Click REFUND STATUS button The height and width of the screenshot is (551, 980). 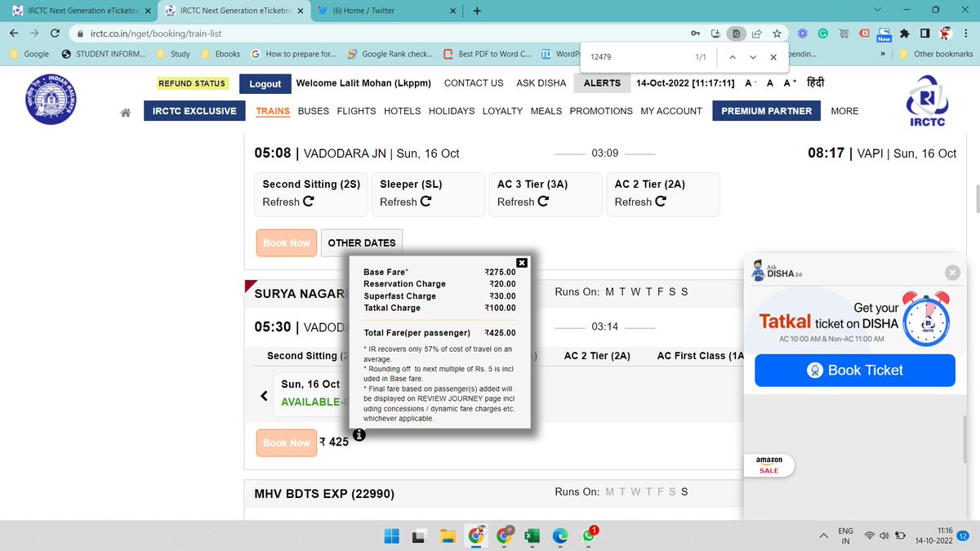point(192,83)
